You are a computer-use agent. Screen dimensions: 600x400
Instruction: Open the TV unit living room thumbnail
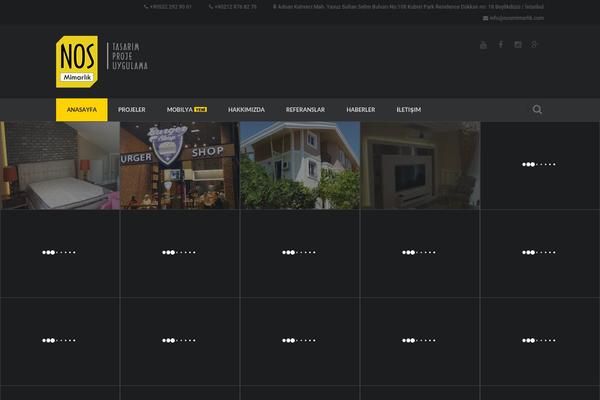point(420,165)
